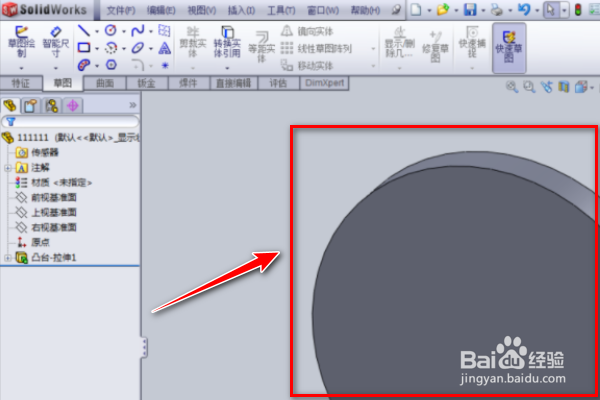Open the 工具(T) menu
This screenshot has width=600, height=400.
281,10
